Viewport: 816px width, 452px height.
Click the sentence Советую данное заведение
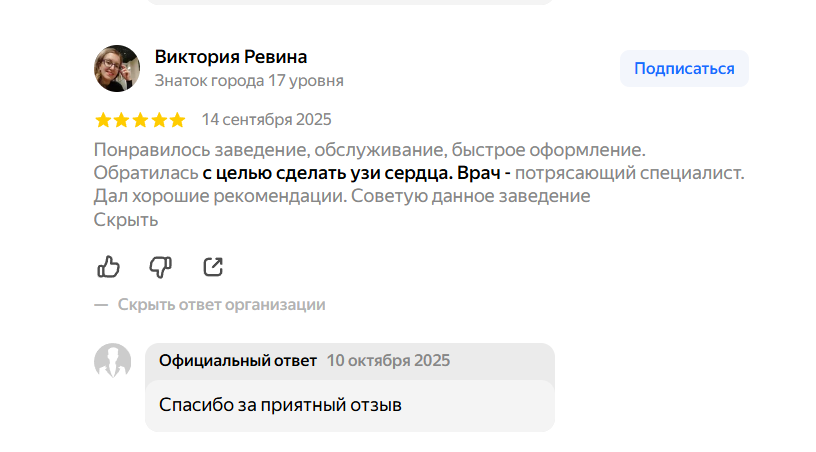(472, 196)
